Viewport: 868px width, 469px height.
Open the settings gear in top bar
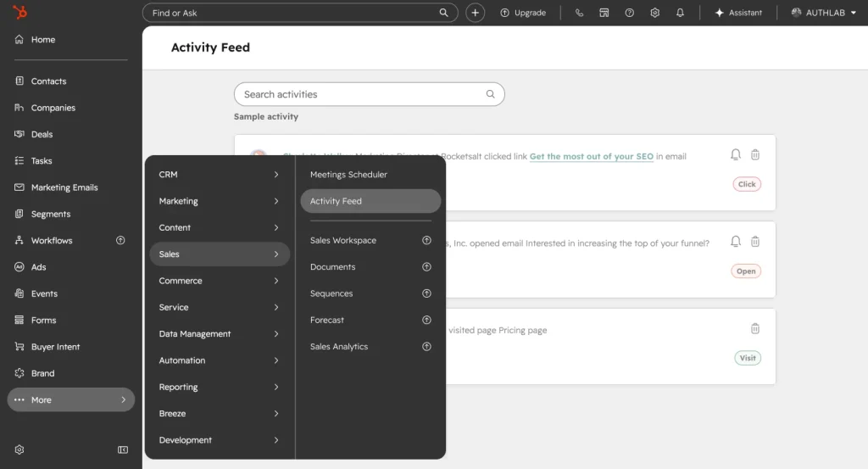click(x=655, y=13)
